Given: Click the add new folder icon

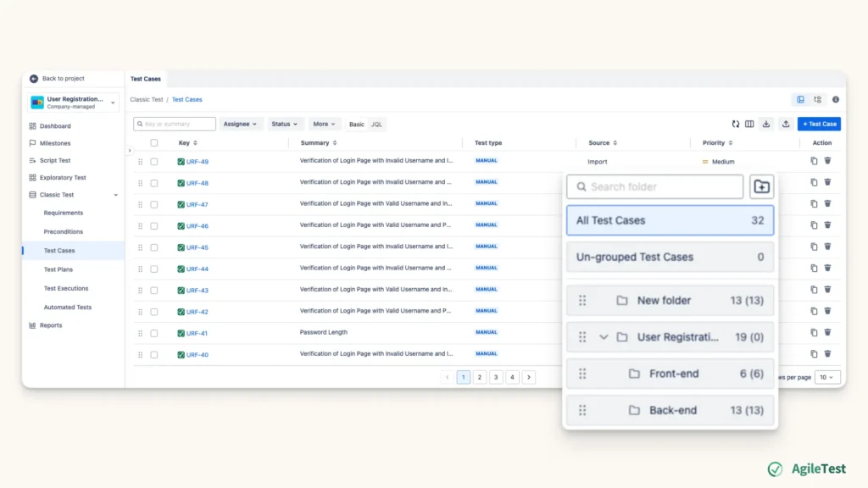Looking at the screenshot, I should pyautogui.click(x=762, y=187).
